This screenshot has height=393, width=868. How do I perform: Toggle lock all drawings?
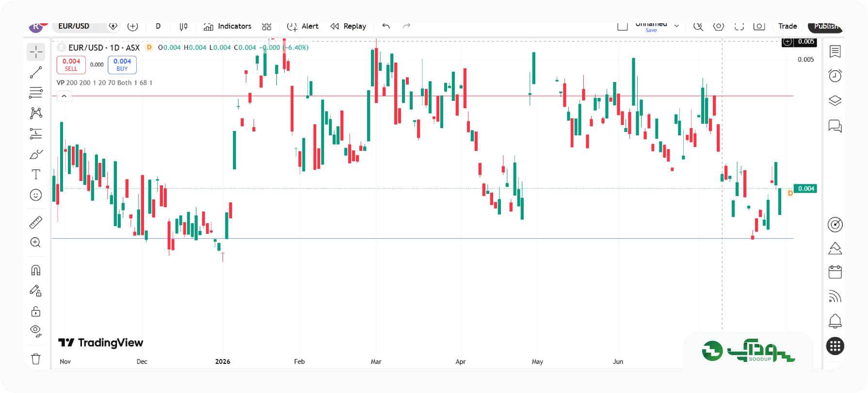tap(36, 311)
